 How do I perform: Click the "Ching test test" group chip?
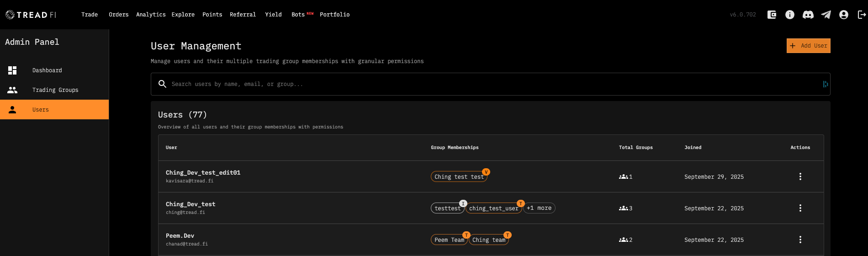[x=459, y=177]
